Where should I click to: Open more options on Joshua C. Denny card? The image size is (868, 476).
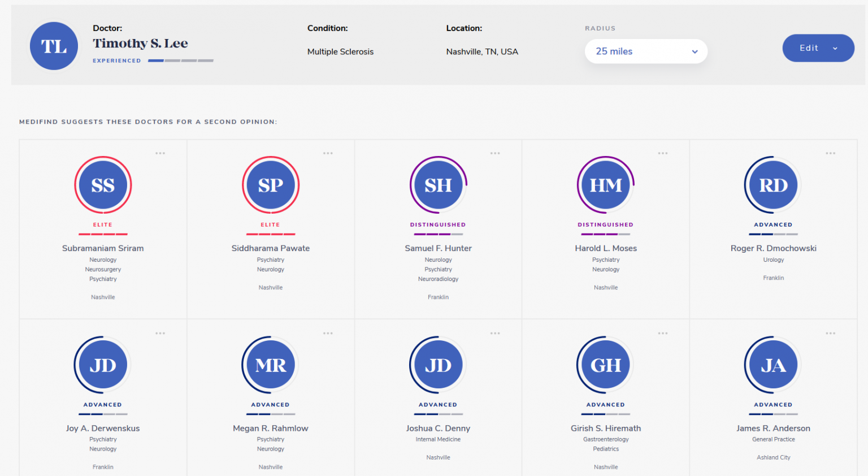click(495, 334)
